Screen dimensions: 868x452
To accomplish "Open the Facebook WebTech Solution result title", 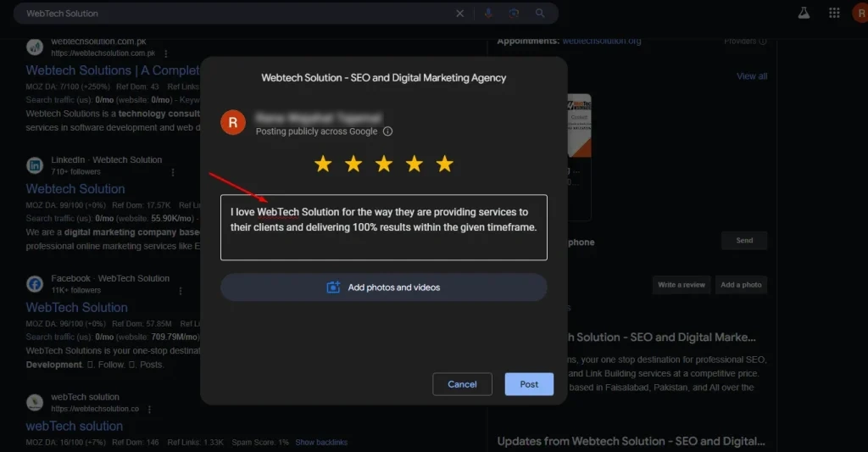I will click(x=76, y=308).
